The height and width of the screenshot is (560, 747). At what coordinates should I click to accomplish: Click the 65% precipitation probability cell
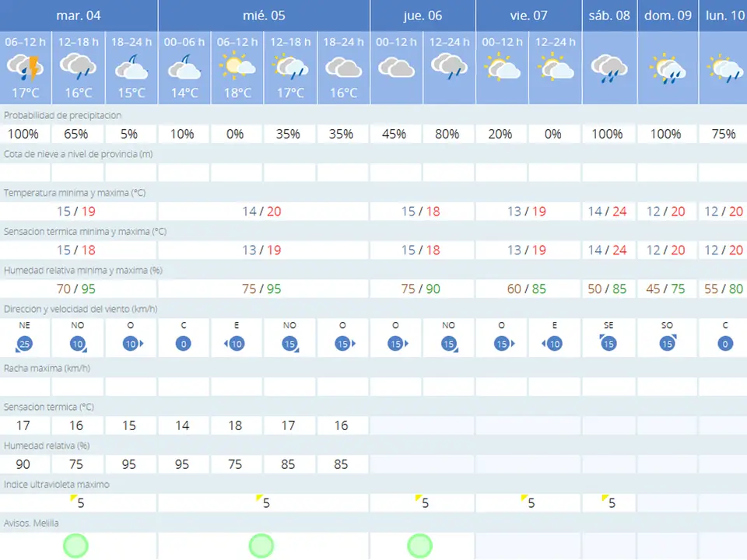pos(76,135)
